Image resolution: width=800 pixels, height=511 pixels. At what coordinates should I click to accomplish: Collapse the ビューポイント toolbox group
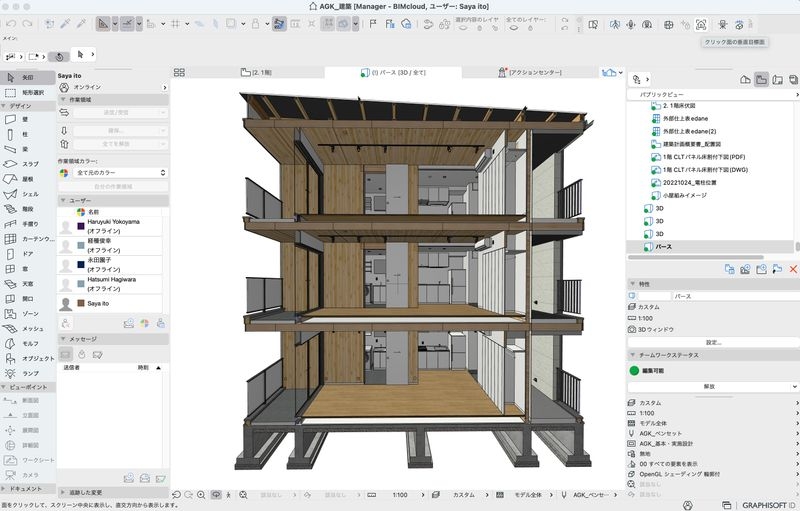(x=4, y=387)
